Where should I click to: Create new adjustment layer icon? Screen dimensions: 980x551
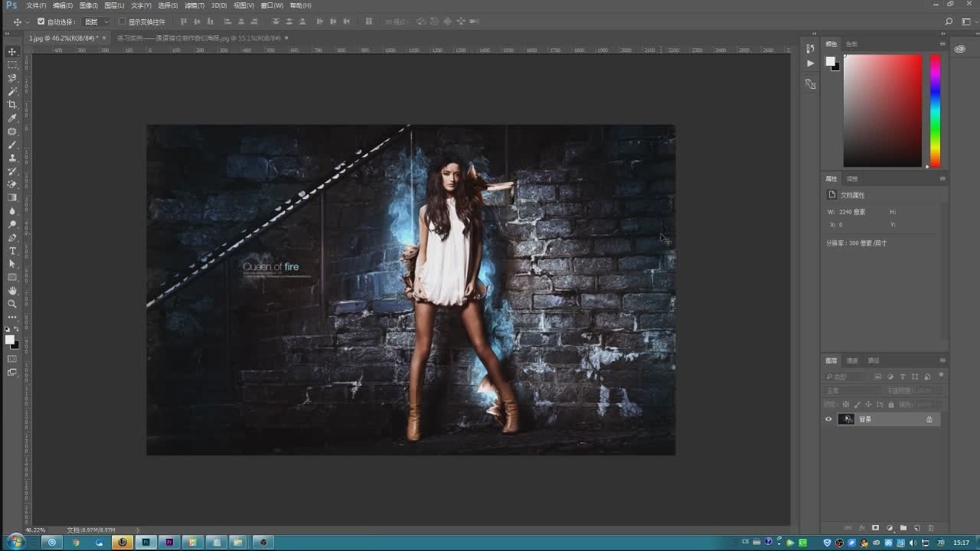click(x=890, y=528)
